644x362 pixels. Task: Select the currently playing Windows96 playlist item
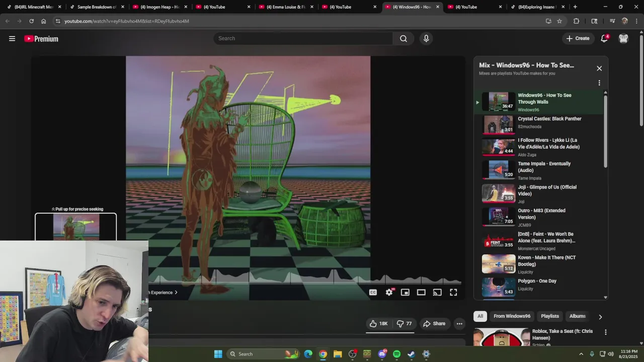(538, 102)
